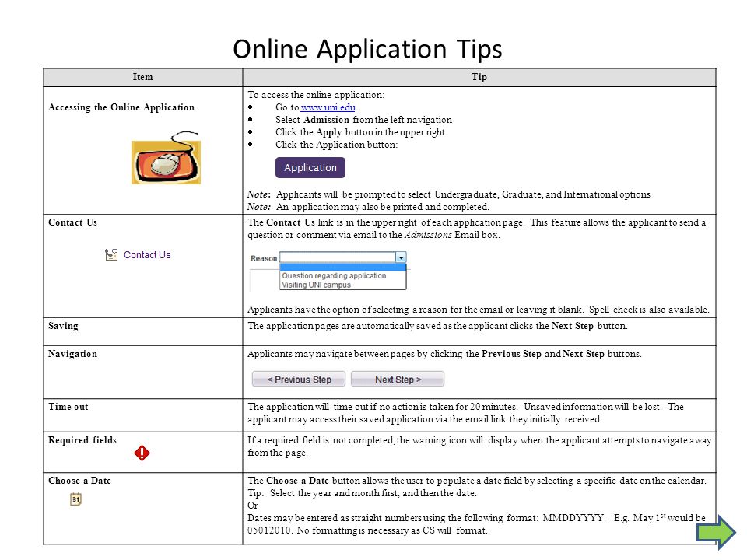Viewport: 747px width, 560px height.
Task: Click the 'Navigation' row label
Action: pyautogui.click(x=72, y=354)
